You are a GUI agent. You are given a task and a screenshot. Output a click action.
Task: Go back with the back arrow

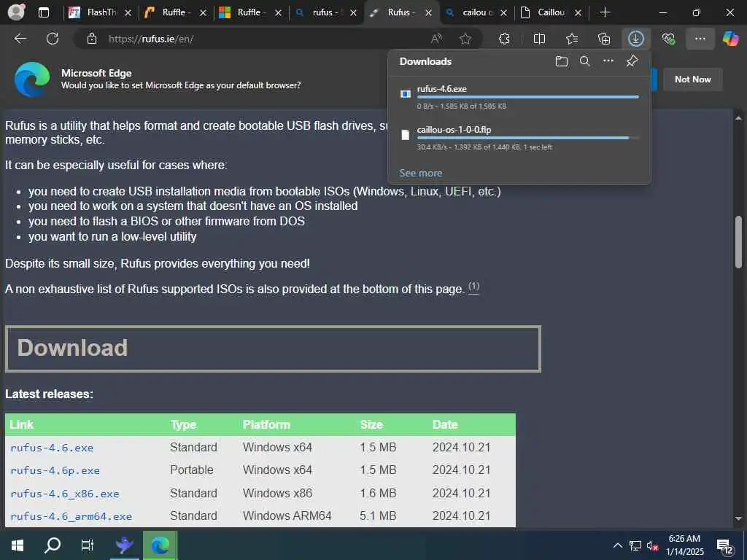coord(20,39)
